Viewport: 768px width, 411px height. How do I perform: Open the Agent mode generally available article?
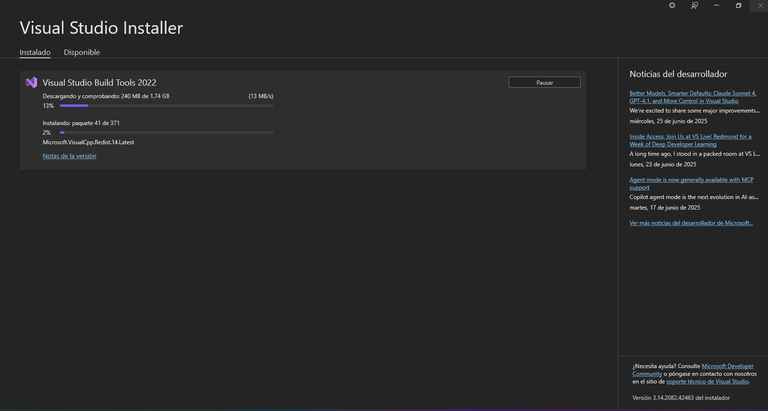[691, 183]
